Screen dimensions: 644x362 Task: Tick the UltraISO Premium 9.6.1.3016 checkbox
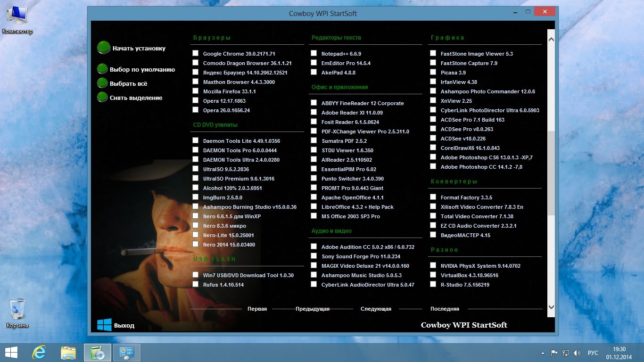(196, 178)
